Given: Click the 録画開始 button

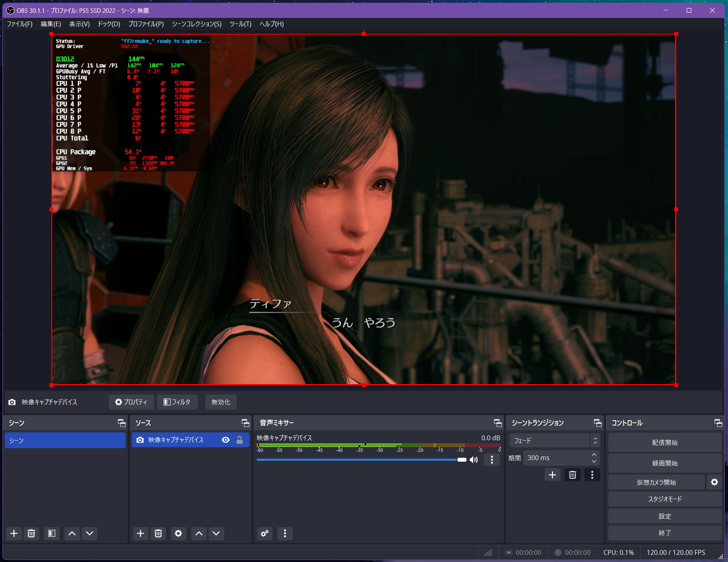Looking at the screenshot, I should (x=665, y=463).
